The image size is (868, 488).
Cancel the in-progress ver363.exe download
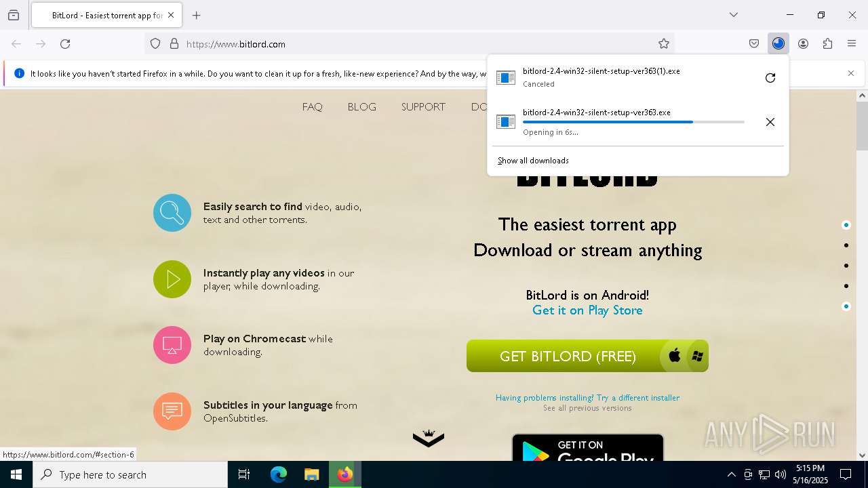tap(770, 122)
